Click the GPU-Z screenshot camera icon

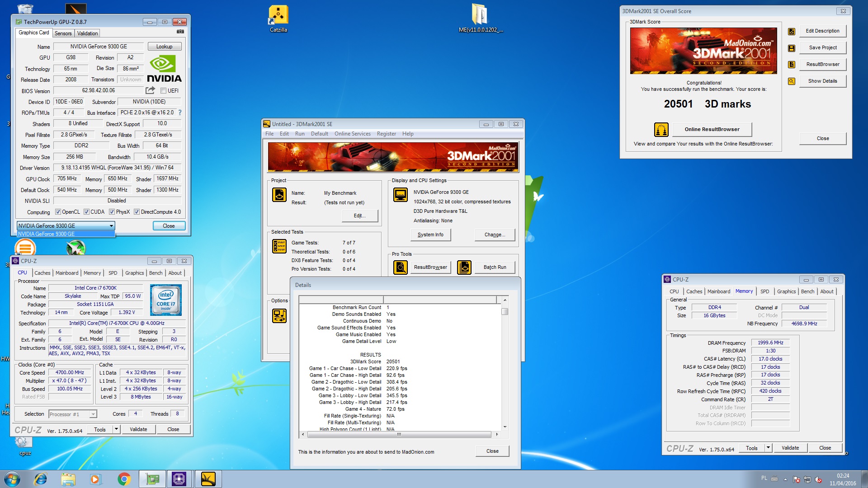[180, 32]
